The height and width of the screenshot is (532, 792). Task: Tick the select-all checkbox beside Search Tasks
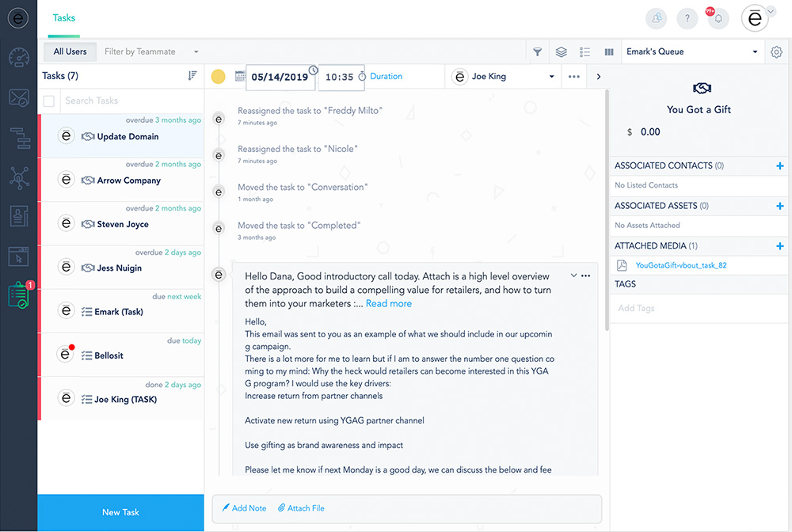(x=49, y=101)
